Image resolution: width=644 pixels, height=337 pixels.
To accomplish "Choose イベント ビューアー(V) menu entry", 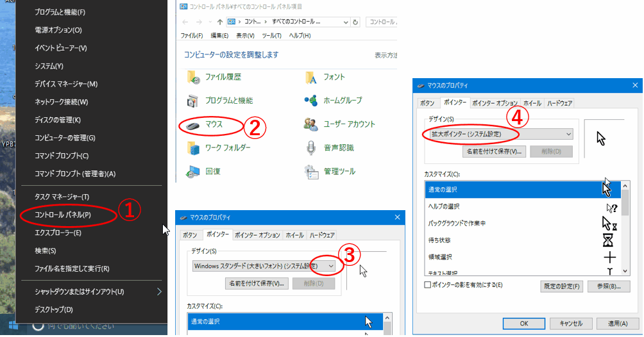I will pos(60,48).
